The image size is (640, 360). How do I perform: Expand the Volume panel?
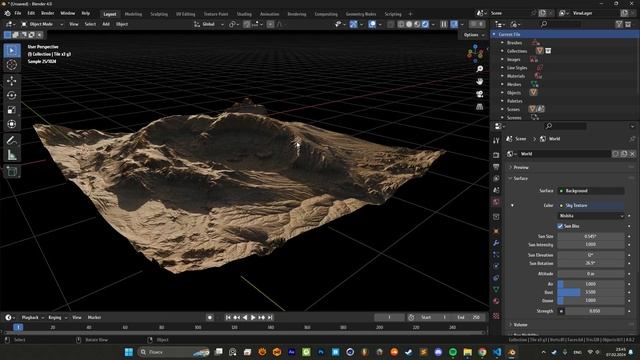pos(520,325)
